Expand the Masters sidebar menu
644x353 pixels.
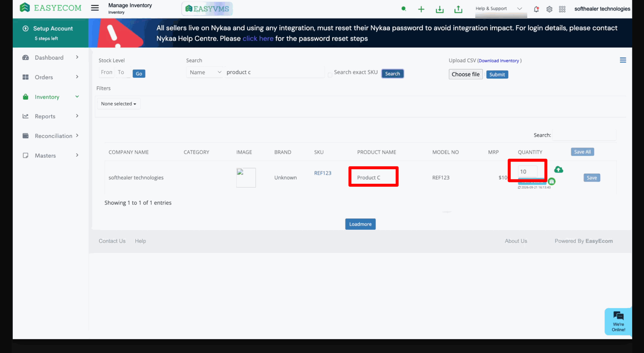pos(51,156)
